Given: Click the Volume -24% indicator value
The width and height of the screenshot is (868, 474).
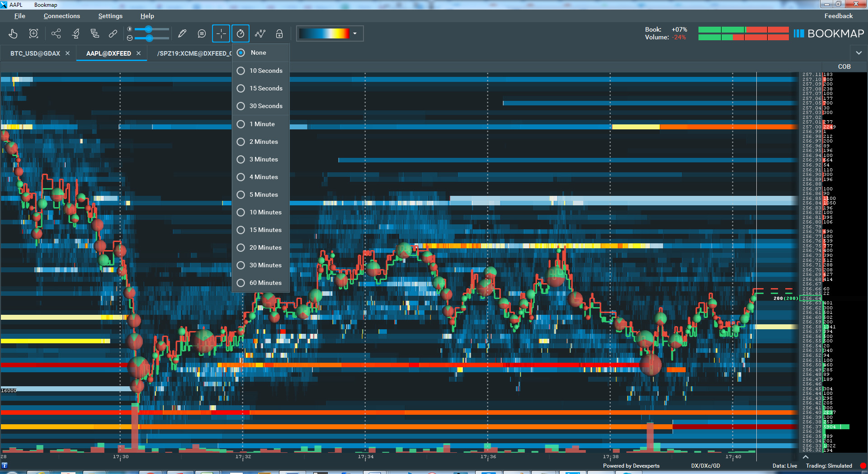Looking at the screenshot, I should coord(679,37).
